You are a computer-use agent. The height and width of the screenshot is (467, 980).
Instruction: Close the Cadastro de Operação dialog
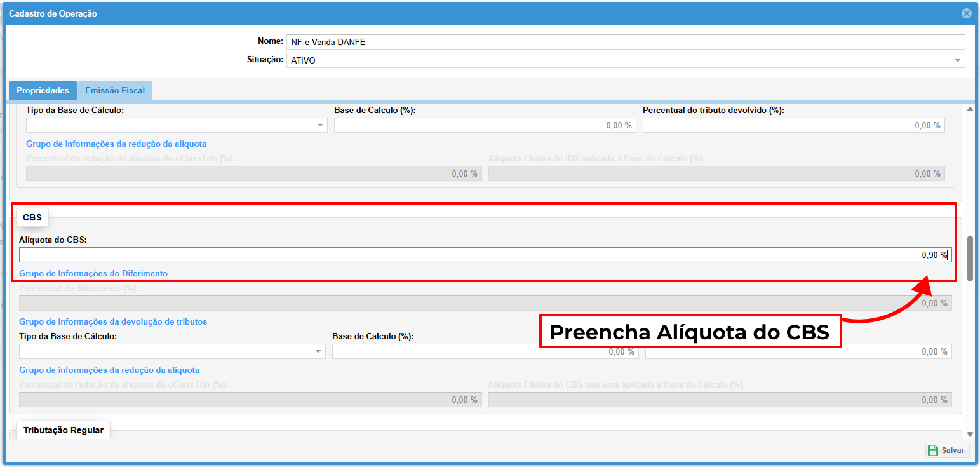[966, 13]
